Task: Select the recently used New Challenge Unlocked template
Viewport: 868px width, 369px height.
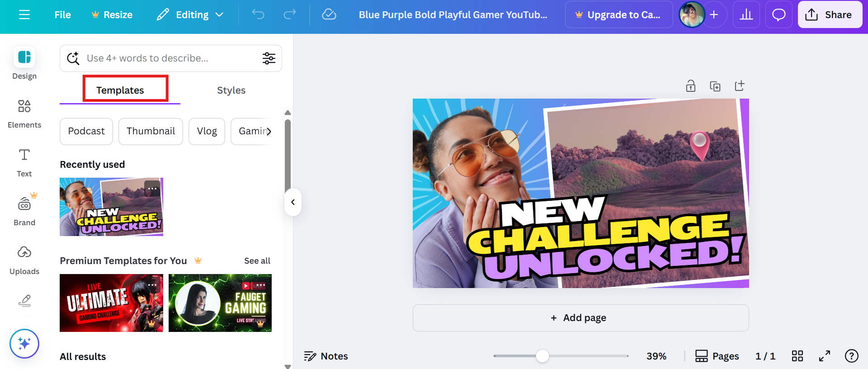Action: pos(111,207)
